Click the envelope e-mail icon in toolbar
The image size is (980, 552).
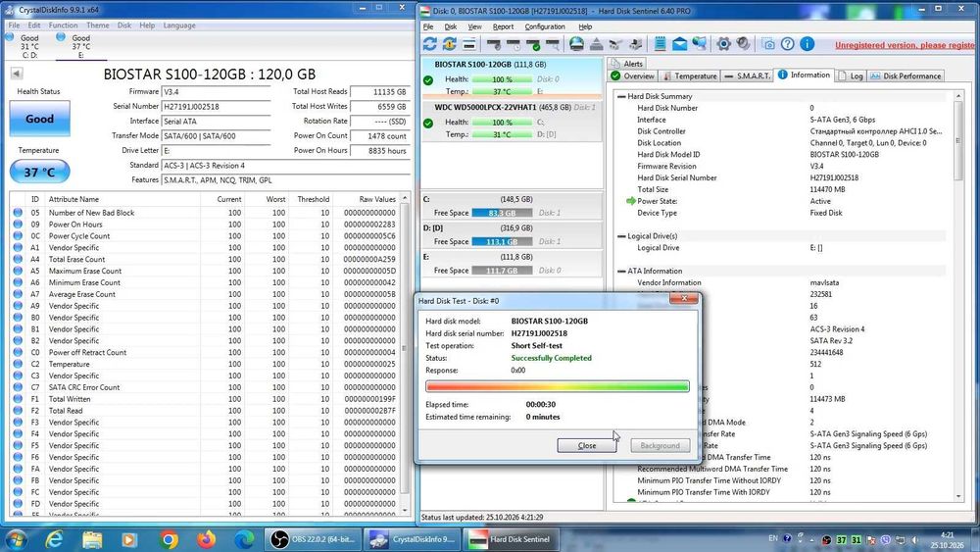pos(679,44)
